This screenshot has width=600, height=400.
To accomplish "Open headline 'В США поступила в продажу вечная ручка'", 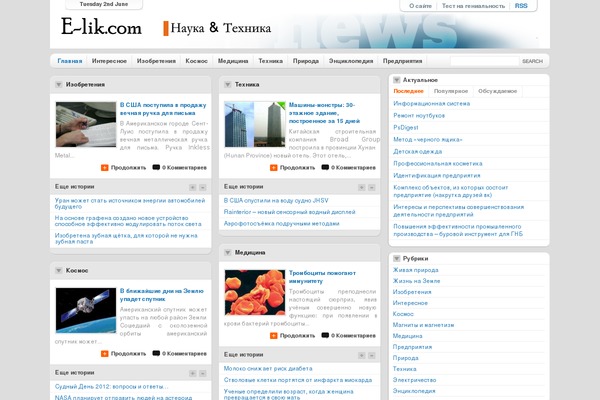I will tap(163, 109).
